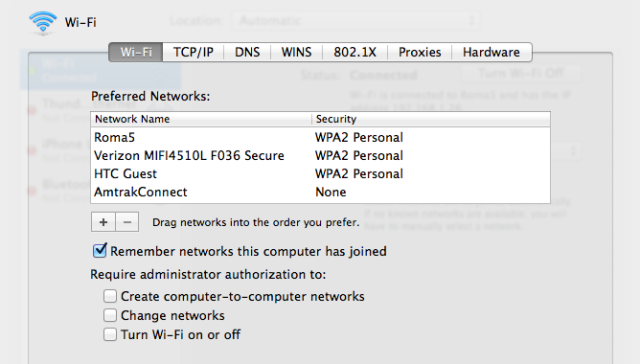
Task: Click the minus button to remove network
Action: click(127, 222)
